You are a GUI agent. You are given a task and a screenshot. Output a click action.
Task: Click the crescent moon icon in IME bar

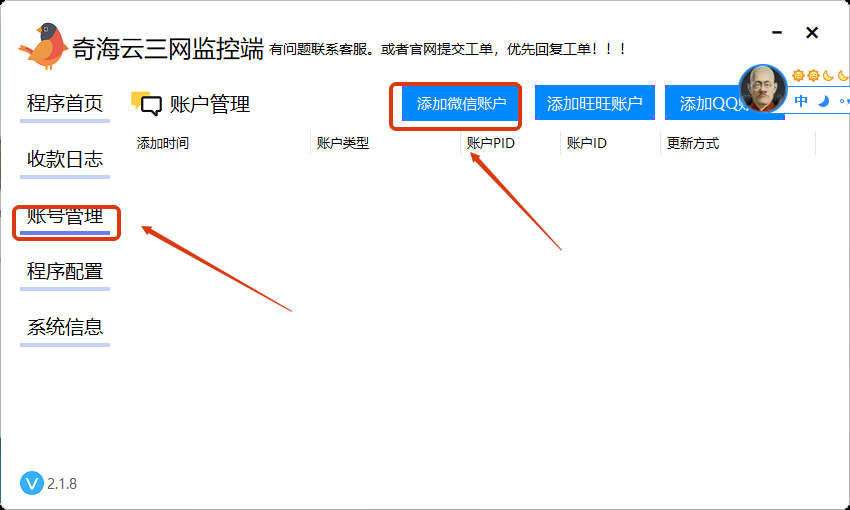click(824, 101)
